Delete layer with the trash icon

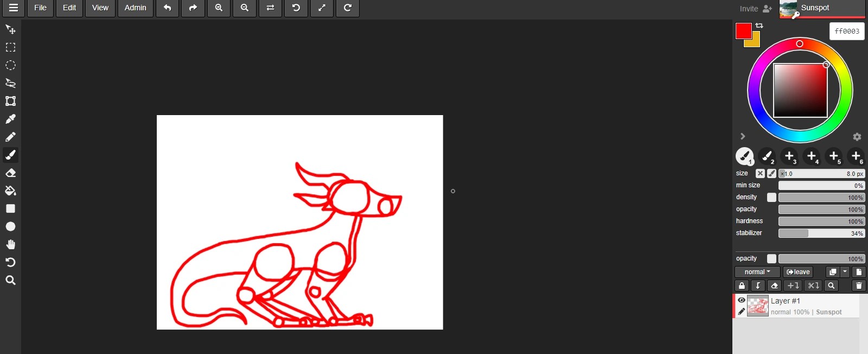coord(858,286)
